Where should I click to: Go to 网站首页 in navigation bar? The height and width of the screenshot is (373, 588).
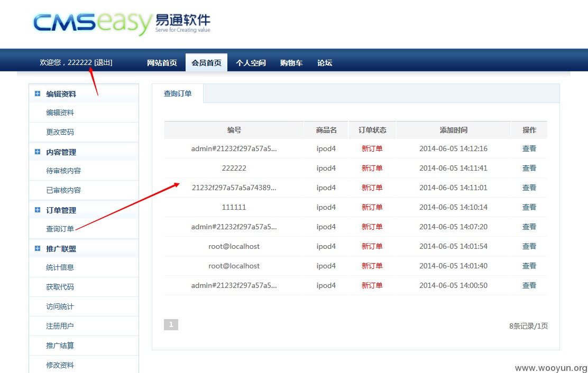click(x=162, y=63)
